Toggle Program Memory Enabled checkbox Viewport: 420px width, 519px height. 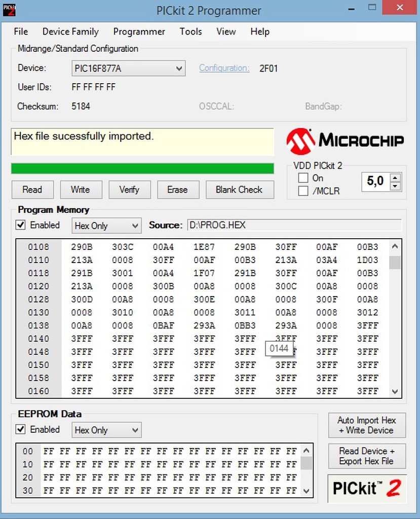coord(21,225)
